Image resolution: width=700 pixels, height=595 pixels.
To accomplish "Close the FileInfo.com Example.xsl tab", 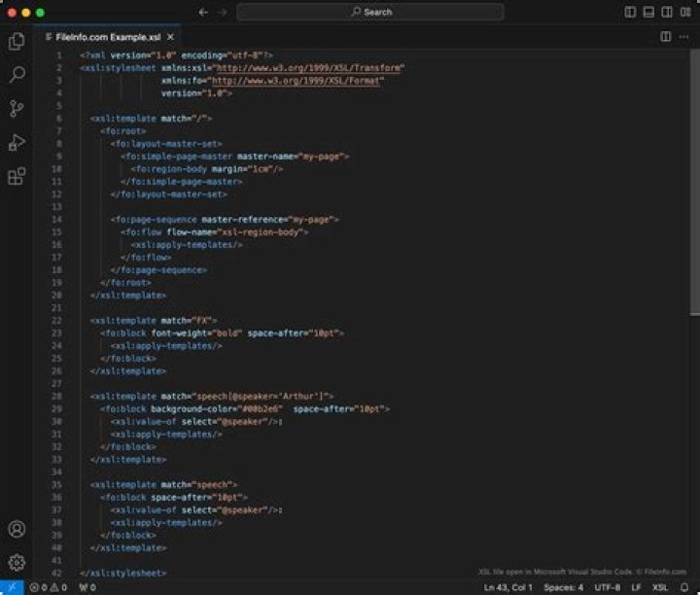I will [170, 37].
